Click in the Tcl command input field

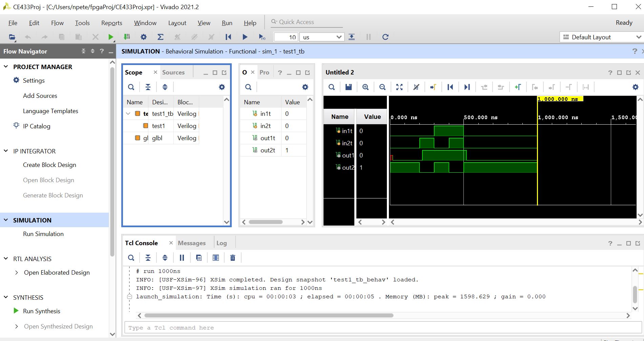click(383, 327)
